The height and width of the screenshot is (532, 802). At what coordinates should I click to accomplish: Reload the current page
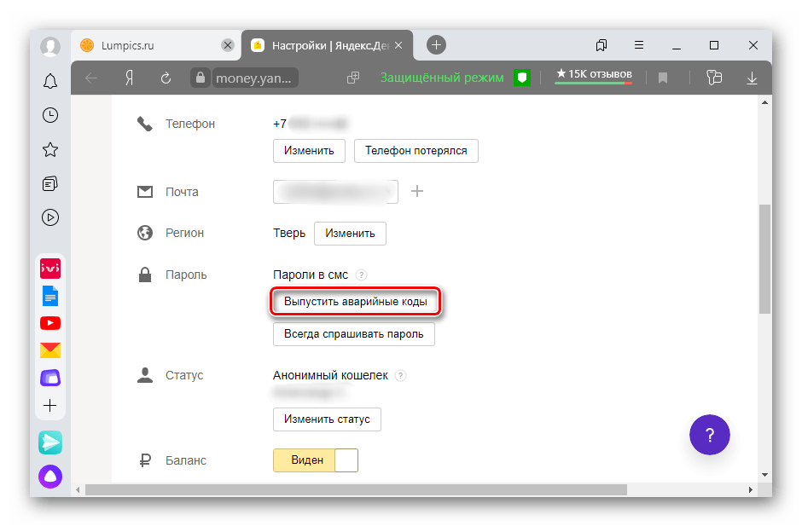[x=166, y=78]
